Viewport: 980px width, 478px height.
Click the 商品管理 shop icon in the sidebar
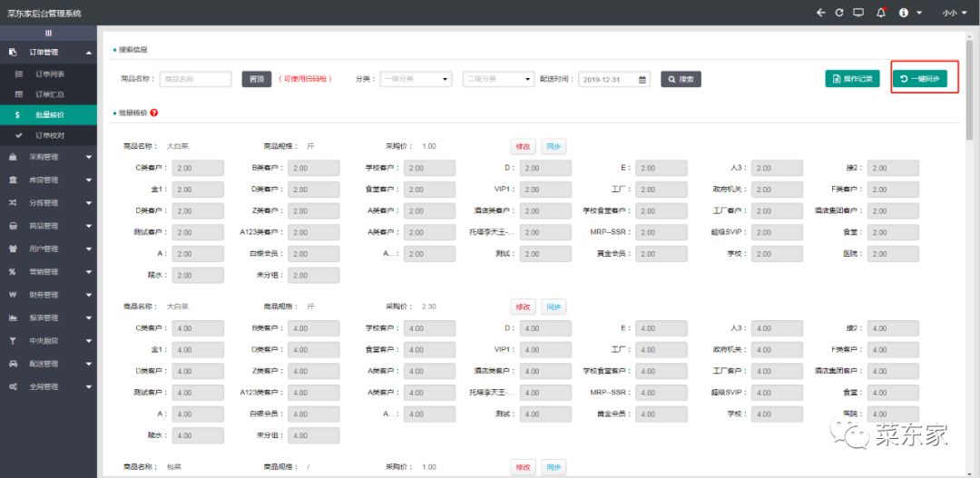point(13,226)
